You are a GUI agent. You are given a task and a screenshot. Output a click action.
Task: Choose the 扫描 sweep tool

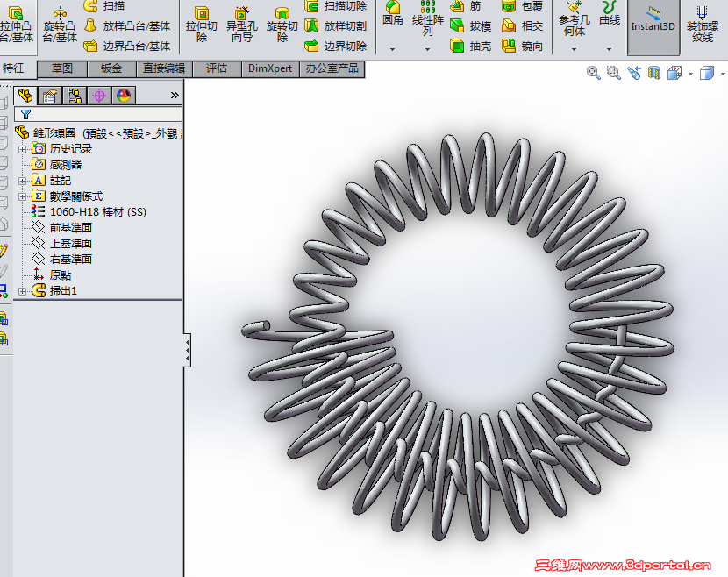[x=104, y=5]
